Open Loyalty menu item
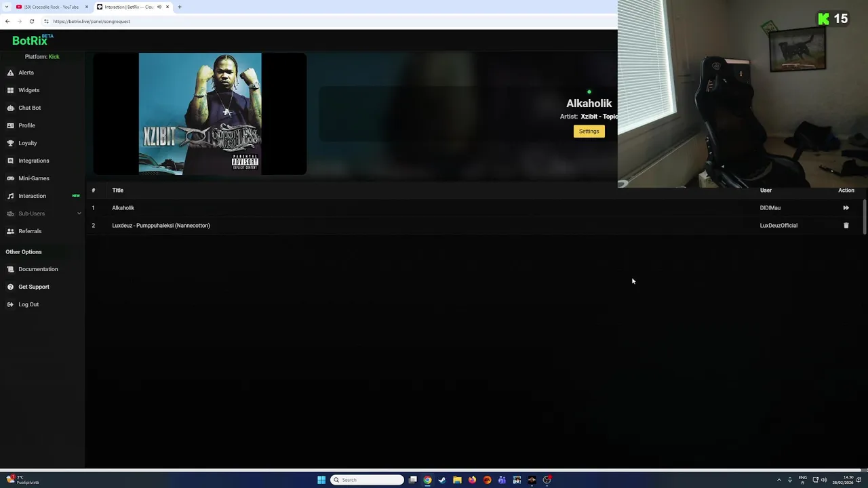The width and height of the screenshot is (868, 488). pyautogui.click(x=28, y=143)
